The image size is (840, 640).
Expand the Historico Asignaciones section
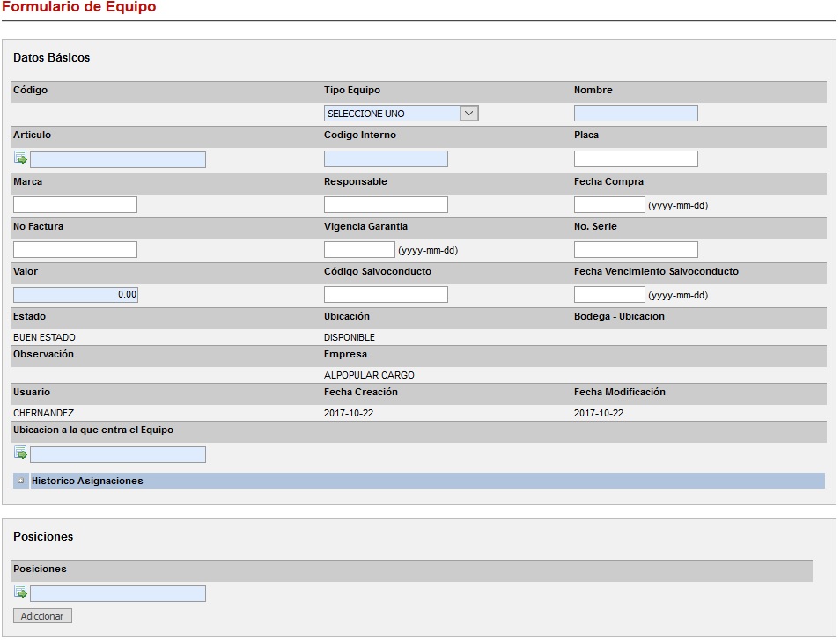coord(20,481)
